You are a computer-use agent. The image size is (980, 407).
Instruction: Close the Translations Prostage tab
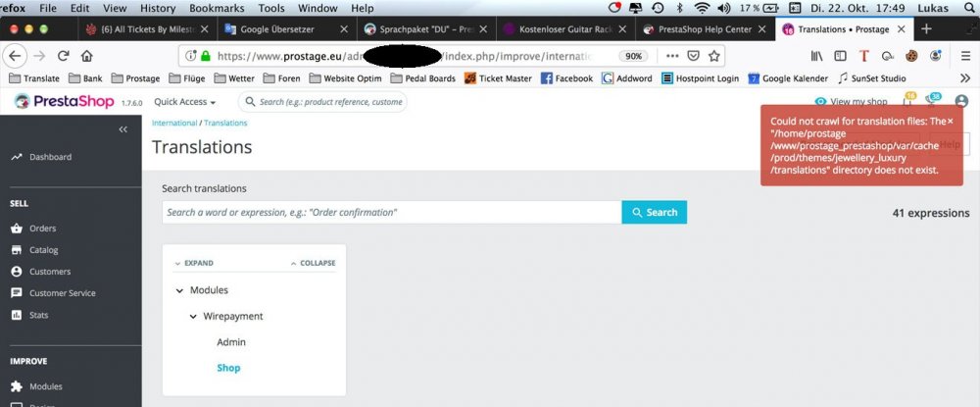901,28
